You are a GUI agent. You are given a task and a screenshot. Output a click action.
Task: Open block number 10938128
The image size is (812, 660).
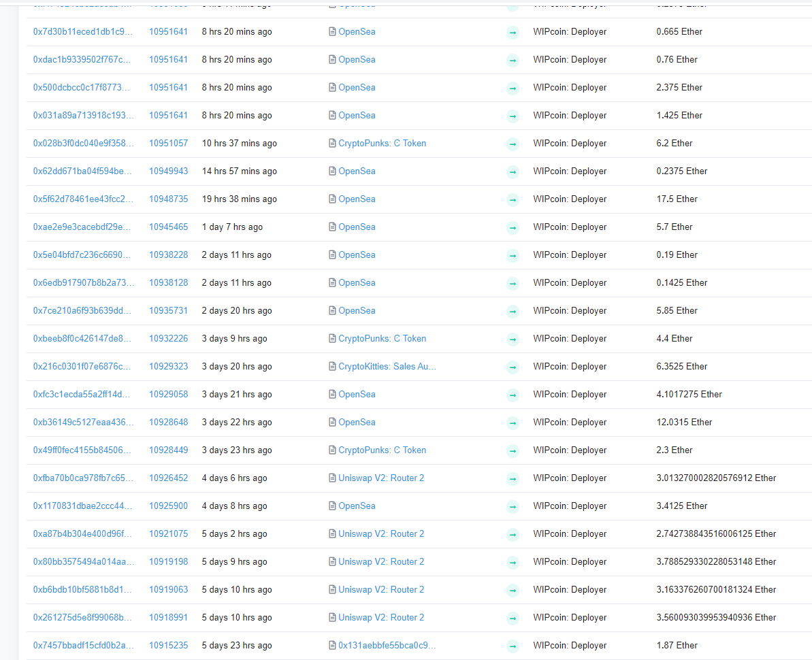point(168,283)
